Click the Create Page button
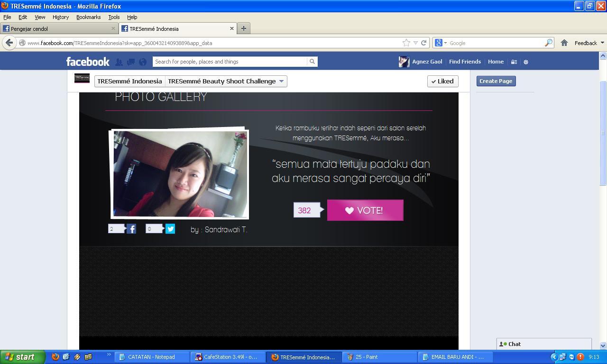This screenshot has height=364, width=607. tap(496, 81)
